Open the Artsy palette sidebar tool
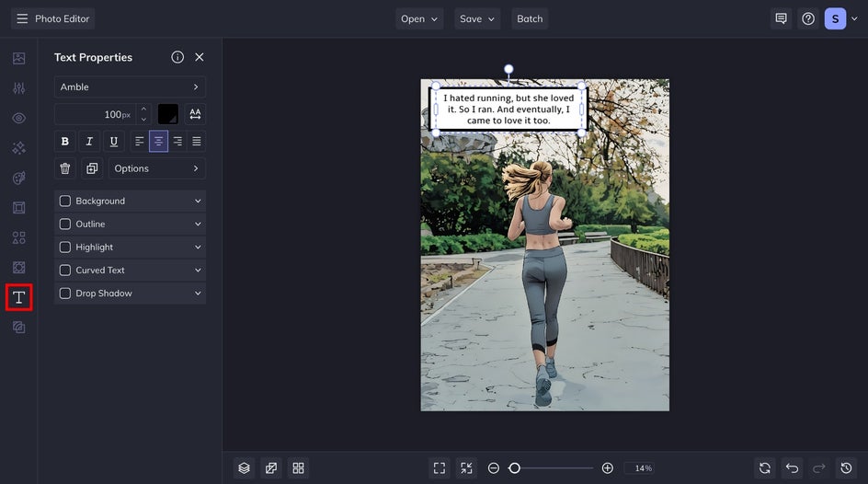The image size is (868, 484). click(18, 178)
